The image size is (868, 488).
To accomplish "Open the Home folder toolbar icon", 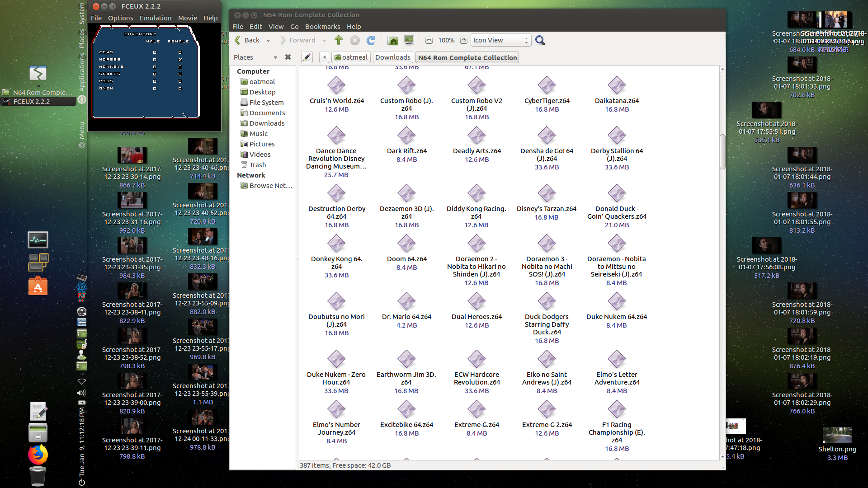I will (393, 40).
